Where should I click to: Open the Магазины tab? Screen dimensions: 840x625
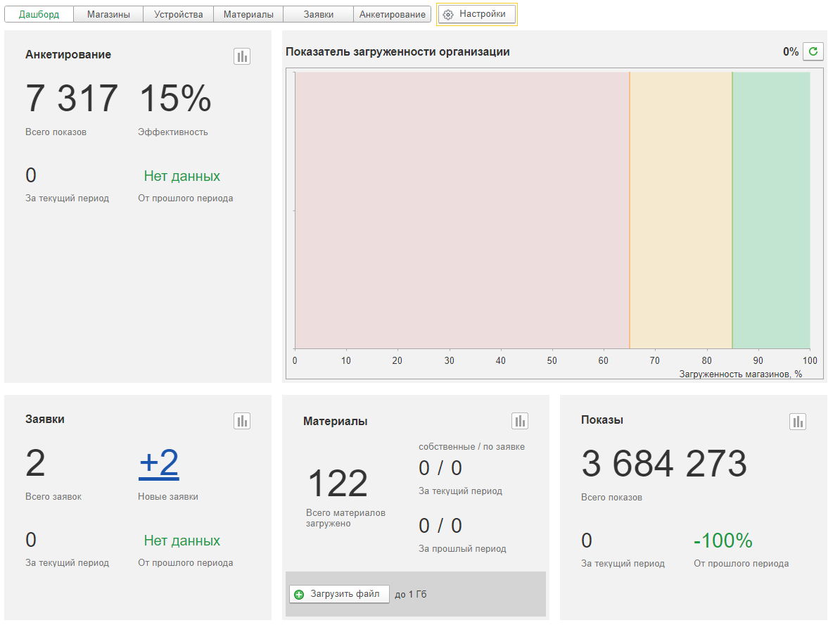(x=109, y=15)
